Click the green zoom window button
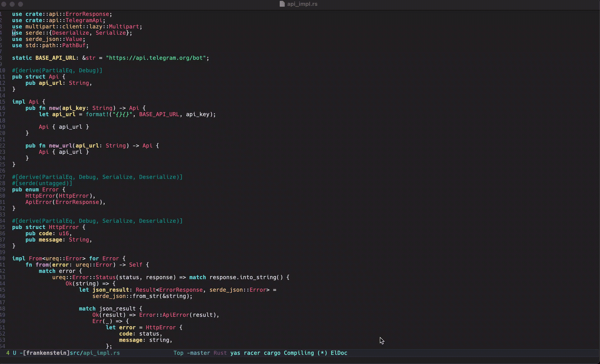This screenshot has width=600, height=364. 21,4
